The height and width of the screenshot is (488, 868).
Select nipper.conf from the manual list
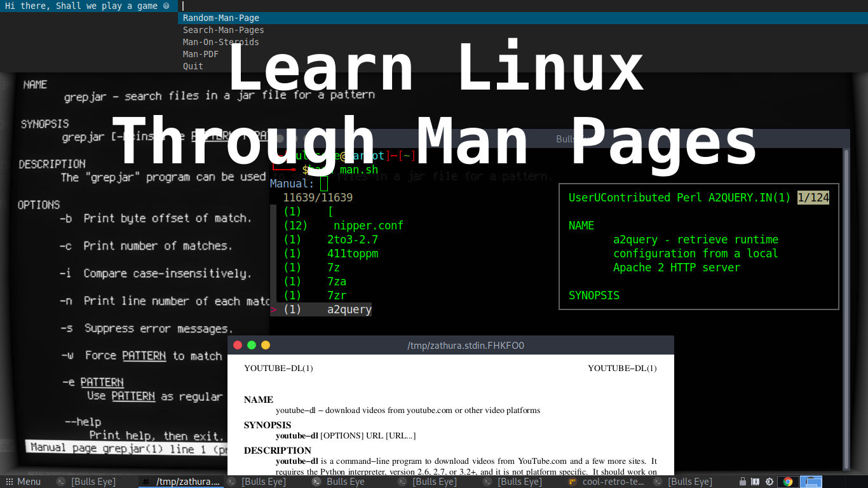[369, 225]
